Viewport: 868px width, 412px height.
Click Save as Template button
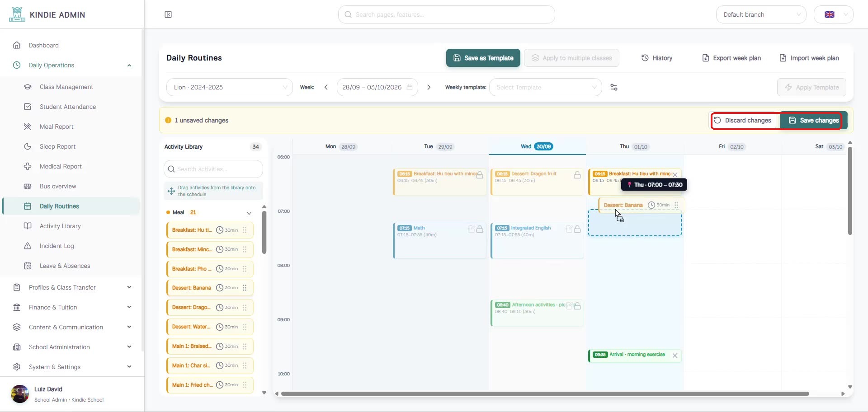coord(483,58)
